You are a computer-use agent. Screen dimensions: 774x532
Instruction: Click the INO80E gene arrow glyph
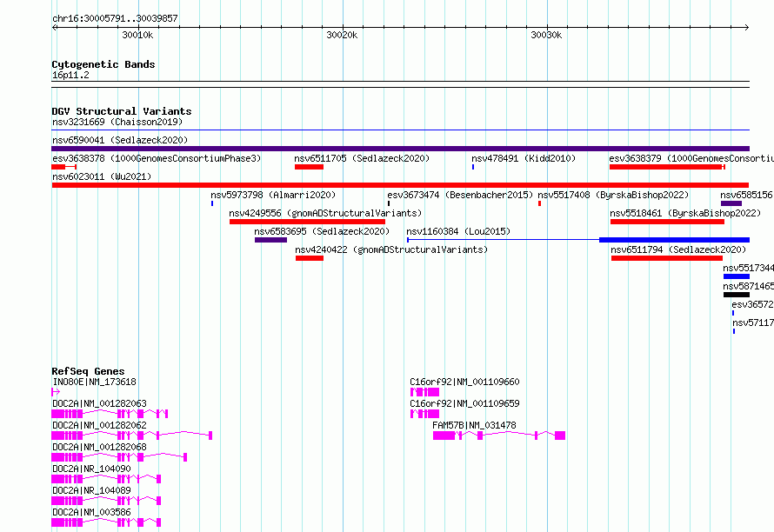click(56, 392)
